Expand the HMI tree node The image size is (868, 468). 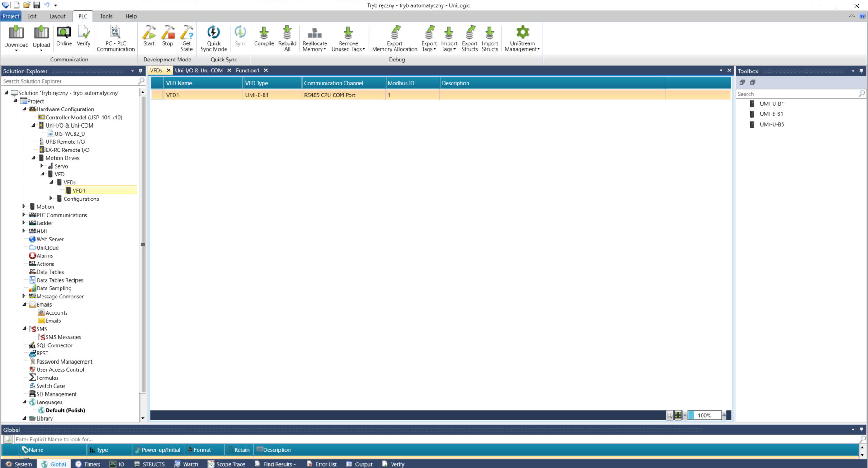tap(24, 231)
